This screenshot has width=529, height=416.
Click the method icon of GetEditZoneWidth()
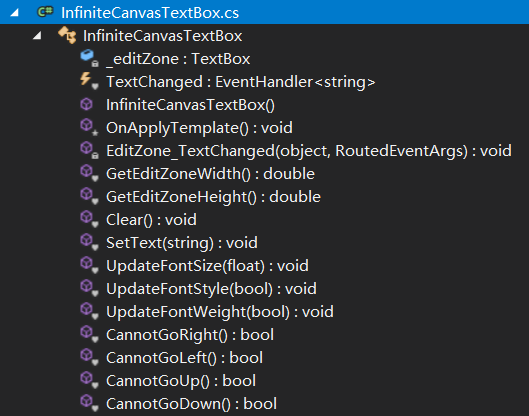[x=89, y=173]
